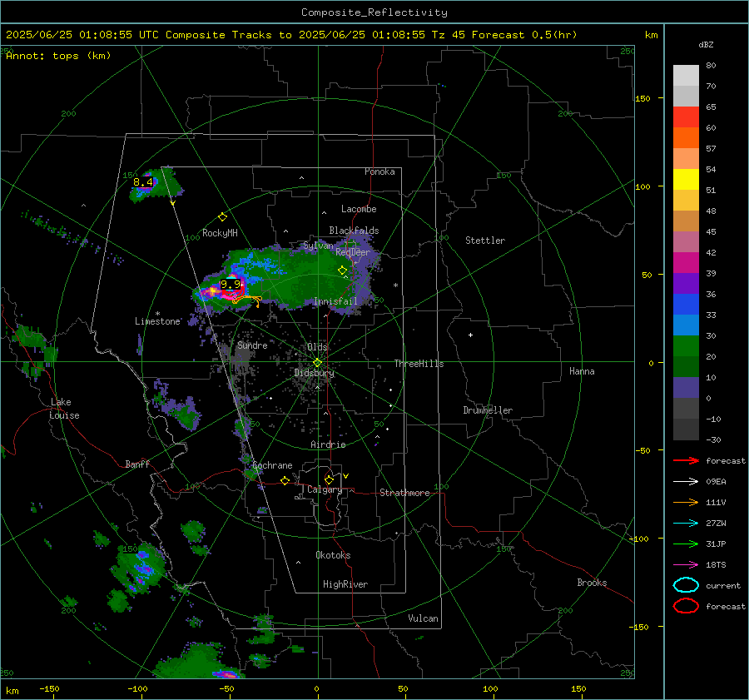Image resolution: width=749 pixels, height=700 pixels.
Task: Click the RockyMH label
Action: pos(220,233)
